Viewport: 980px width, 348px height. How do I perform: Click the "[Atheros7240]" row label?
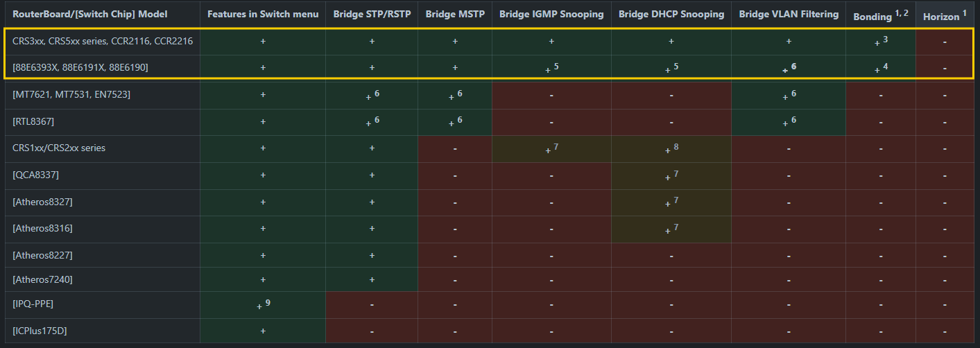point(42,280)
